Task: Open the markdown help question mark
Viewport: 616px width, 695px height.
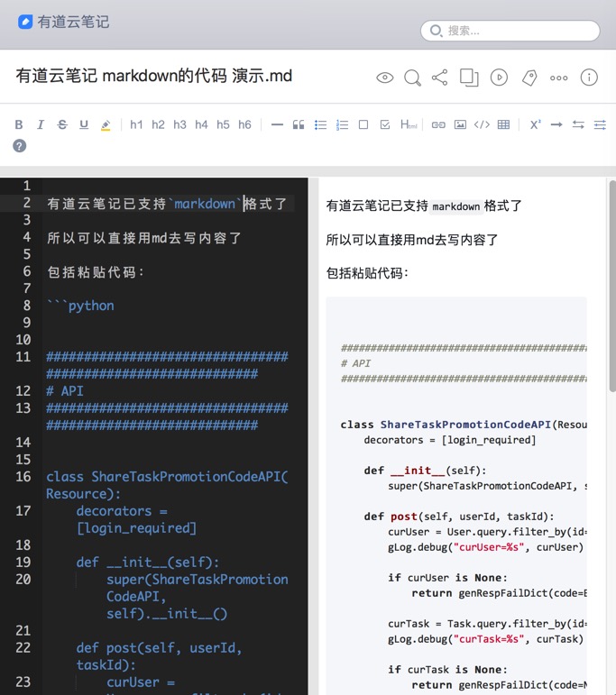Action: 20,146
